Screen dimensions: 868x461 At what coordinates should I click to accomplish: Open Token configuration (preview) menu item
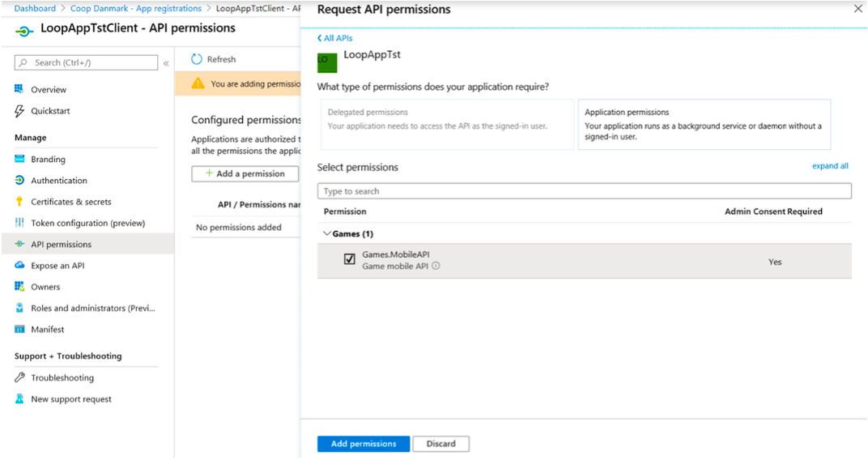click(88, 223)
